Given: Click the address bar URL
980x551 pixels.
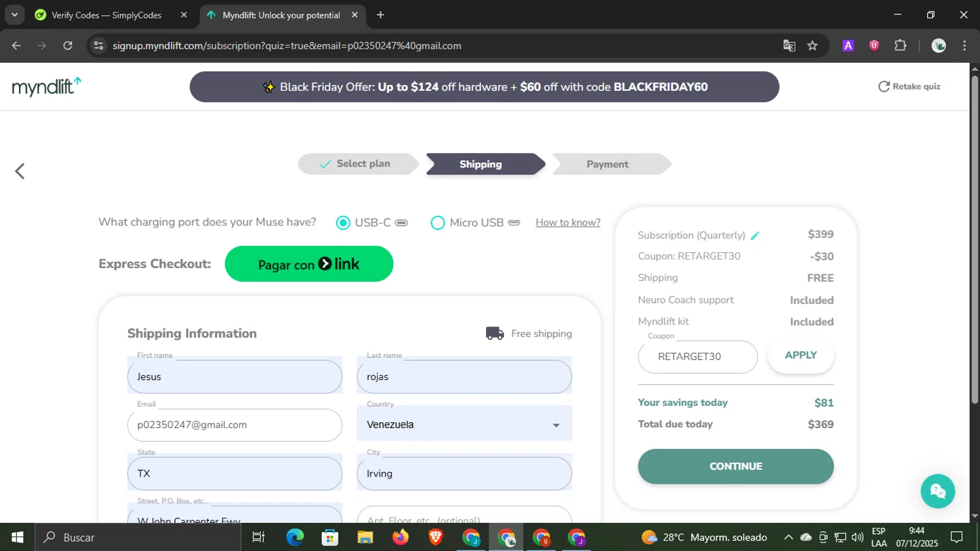Looking at the screenshot, I should [x=287, y=46].
